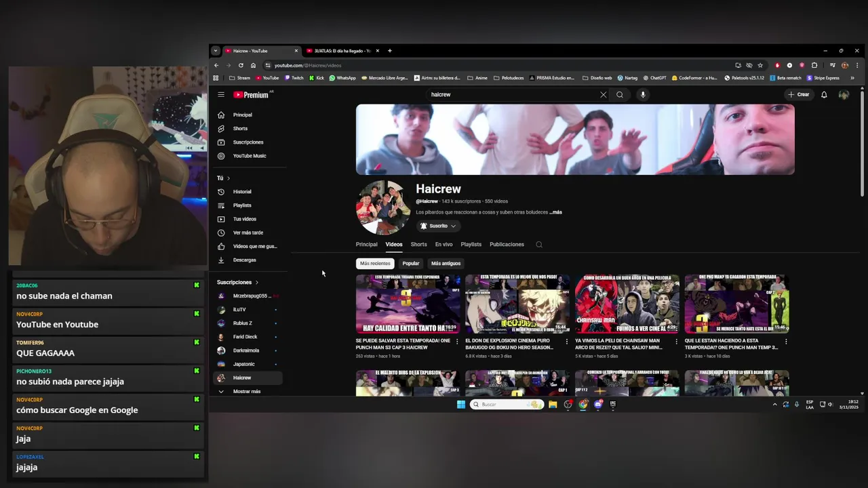Clear the search box with the X
This screenshot has width=868, height=488.
[x=603, y=95]
